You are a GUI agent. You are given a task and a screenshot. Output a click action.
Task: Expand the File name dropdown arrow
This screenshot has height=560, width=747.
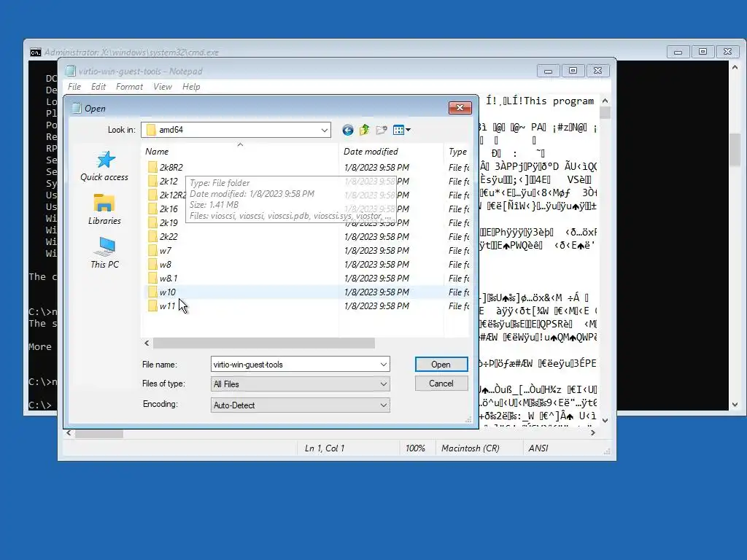(384, 365)
